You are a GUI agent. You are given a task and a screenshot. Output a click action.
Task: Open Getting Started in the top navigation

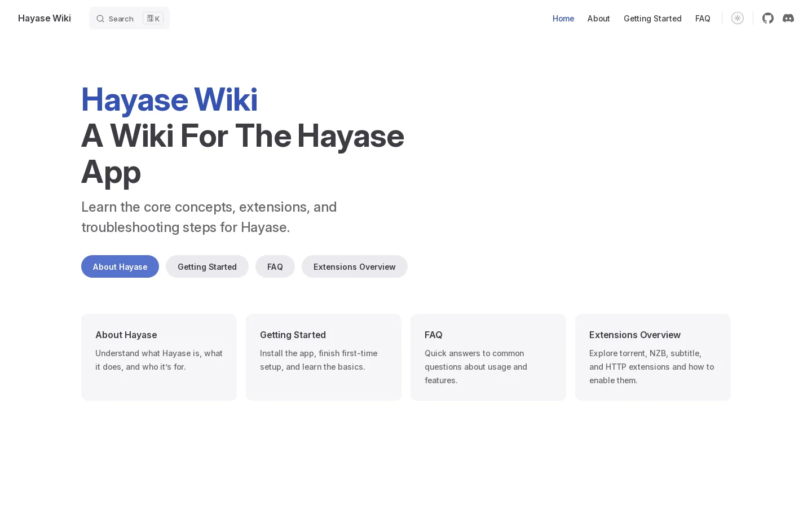pos(652,18)
